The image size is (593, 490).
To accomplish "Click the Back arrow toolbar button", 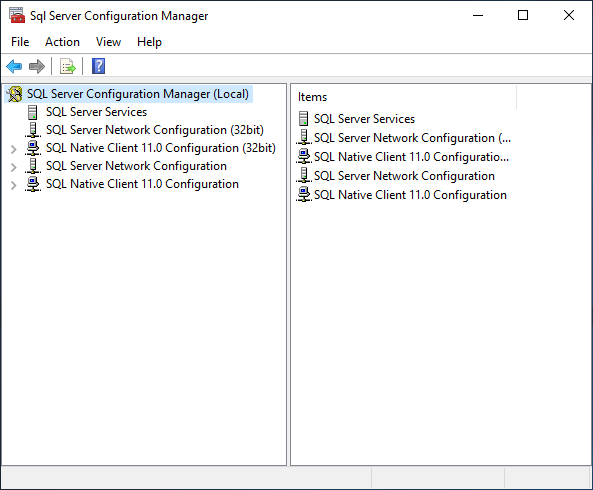I will click(x=14, y=67).
